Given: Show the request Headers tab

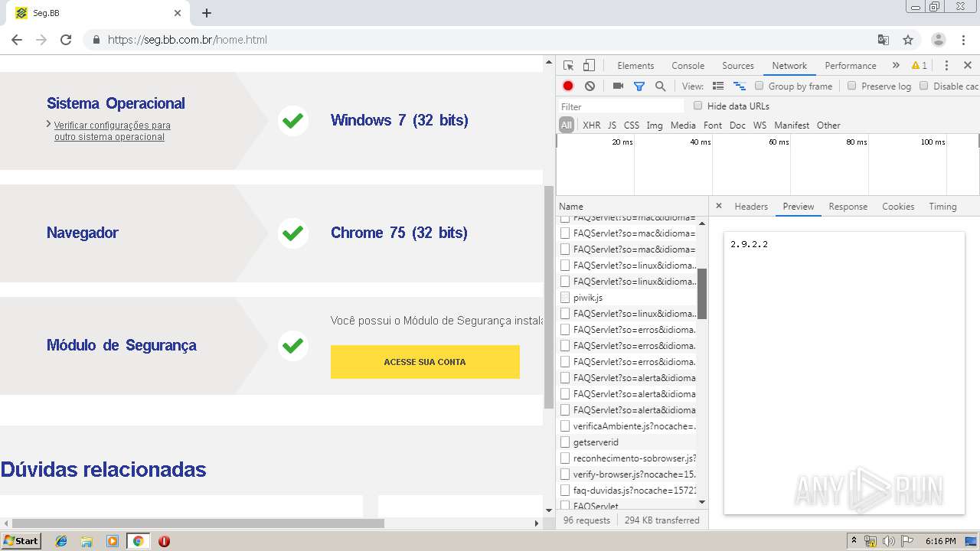Looking at the screenshot, I should click(x=751, y=207).
